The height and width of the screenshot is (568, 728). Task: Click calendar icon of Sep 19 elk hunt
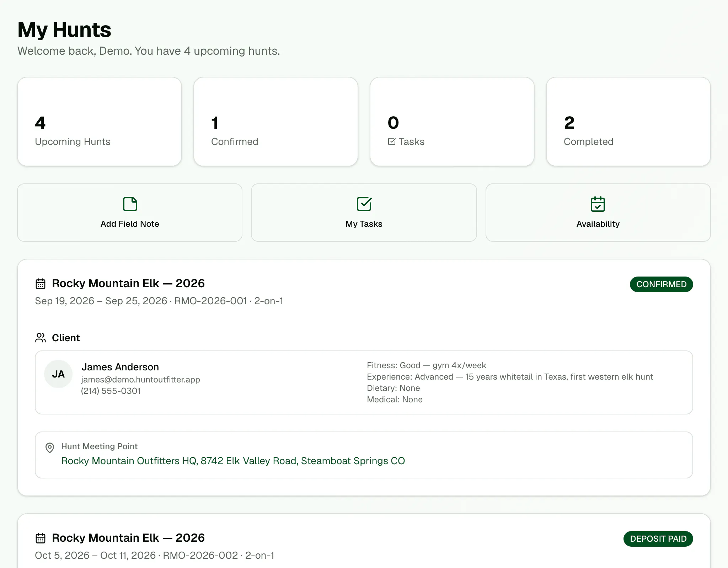click(41, 284)
